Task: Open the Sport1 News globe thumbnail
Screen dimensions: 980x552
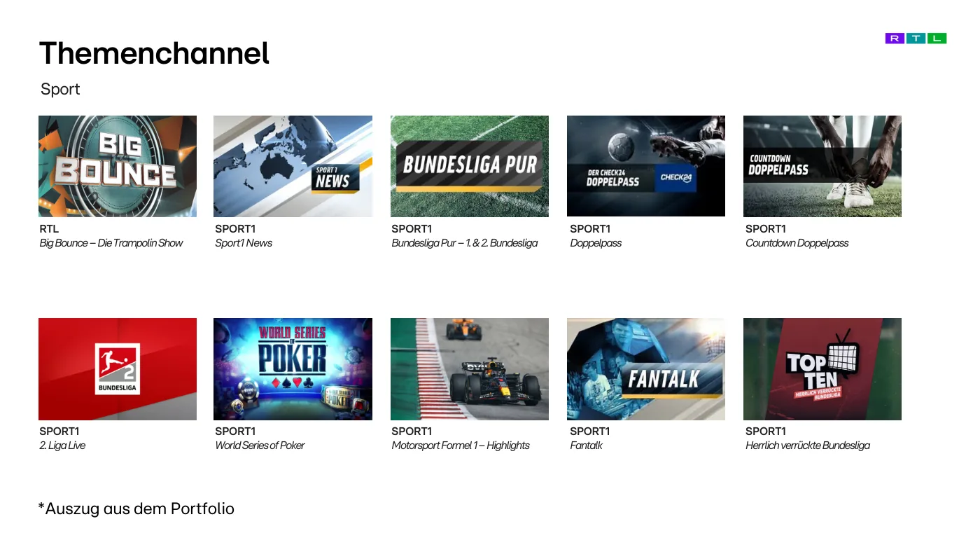Action: pos(293,166)
